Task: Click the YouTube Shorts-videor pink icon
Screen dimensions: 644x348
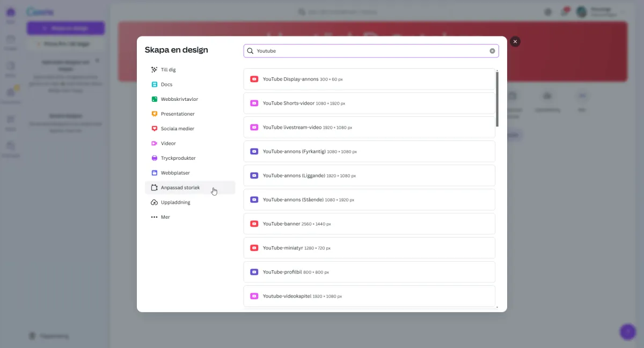Action: pyautogui.click(x=254, y=103)
